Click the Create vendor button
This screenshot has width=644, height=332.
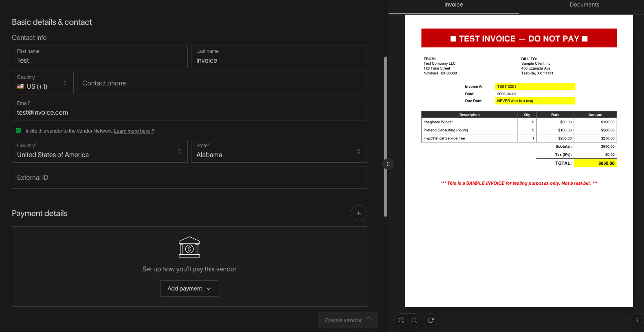click(x=348, y=320)
